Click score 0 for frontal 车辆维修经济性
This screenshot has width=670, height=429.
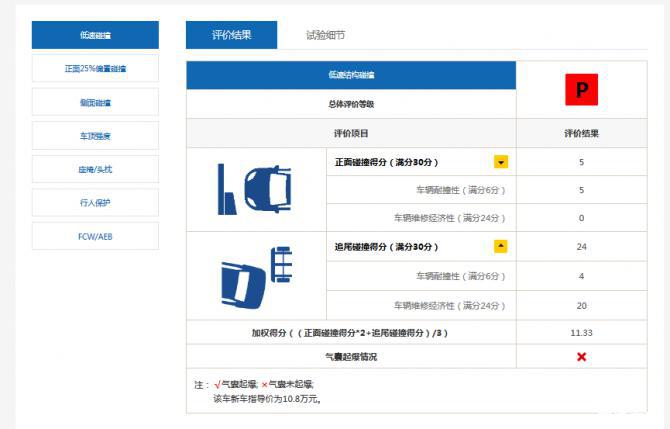pyautogui.click(x=582, y=218)
